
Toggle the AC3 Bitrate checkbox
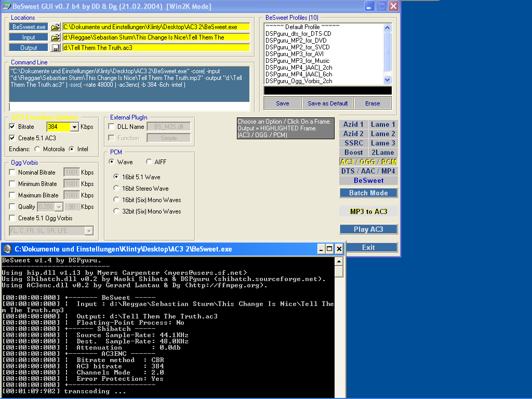tap(12, 127)
